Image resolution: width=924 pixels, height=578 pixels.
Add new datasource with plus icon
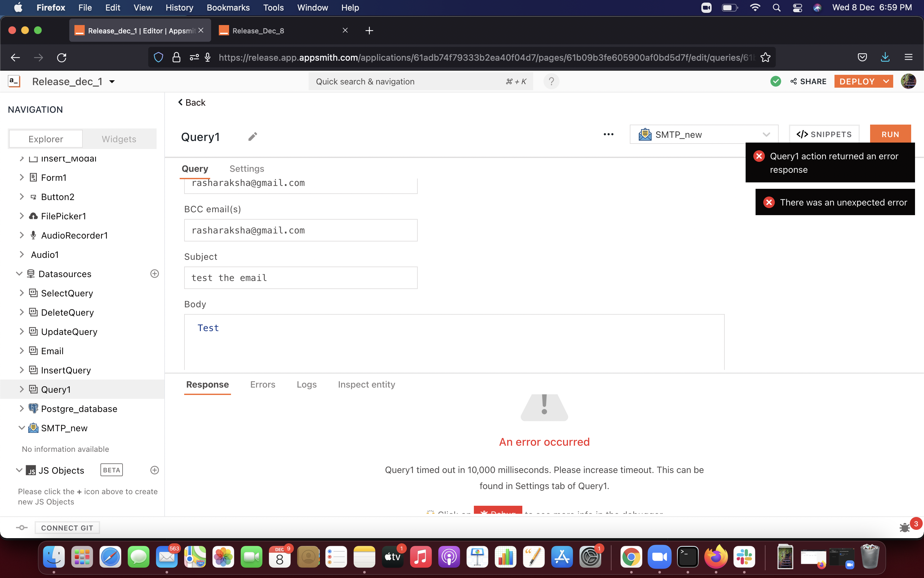(x=155, y=274)
